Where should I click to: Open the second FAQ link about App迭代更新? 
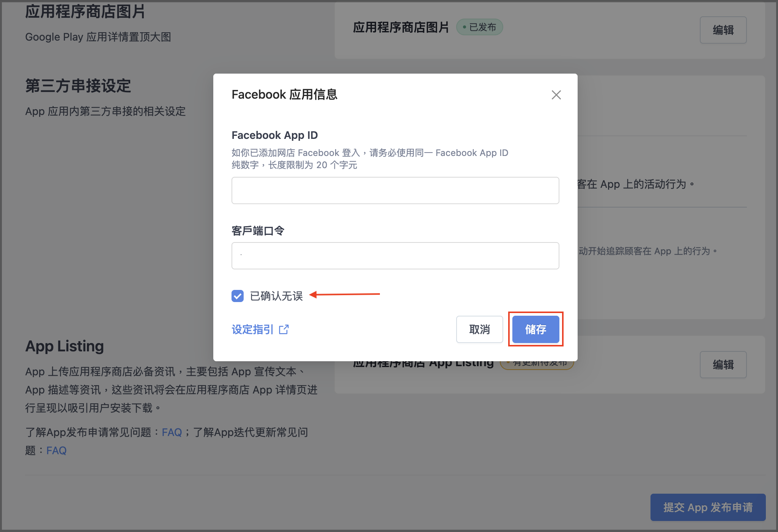click(x=57, y=450)
